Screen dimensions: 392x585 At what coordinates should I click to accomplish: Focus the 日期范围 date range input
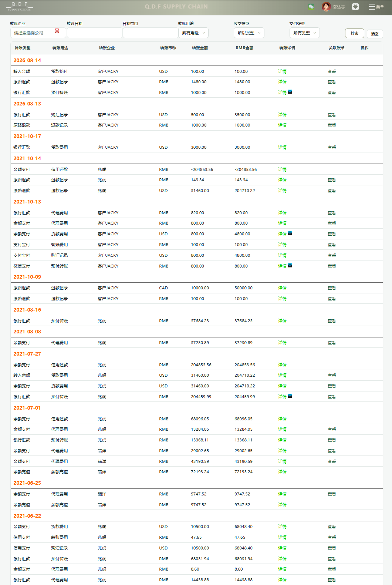(151, 33)
